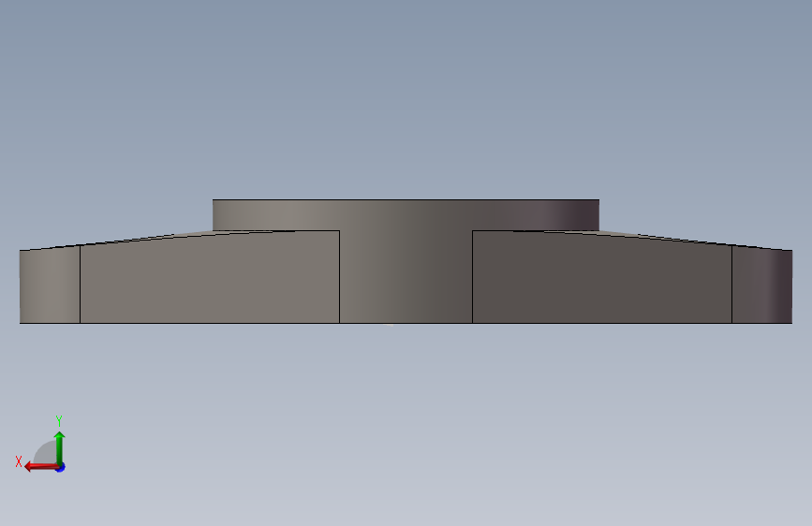Viewport: 812px width, 526px height.
Task: Click the blue Z axis dot on triad
Action: (61, 467)
